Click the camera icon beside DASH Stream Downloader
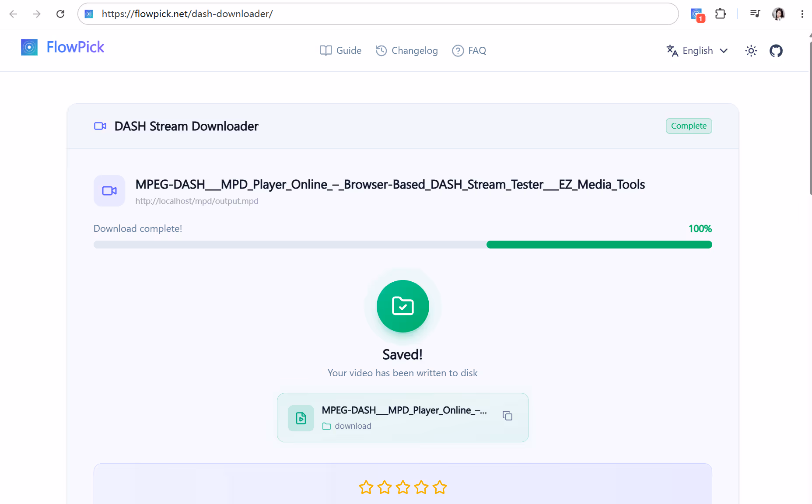Screen dimensions: 812x504 100,126
